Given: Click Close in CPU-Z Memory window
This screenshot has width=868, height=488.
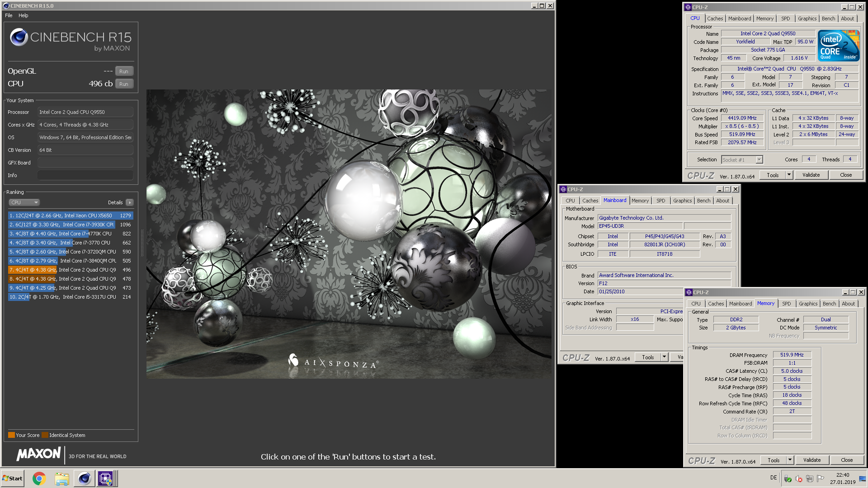Looking at the screenshot, I should pyautogui.click(x=847, y=460).
